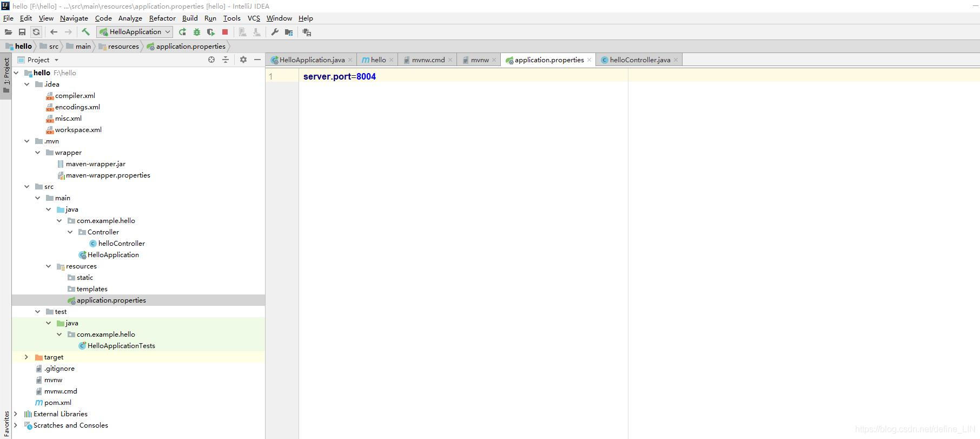Collapse the resources folder
Image resolution: width=980 pixels, height=439 pixels.
48,266
